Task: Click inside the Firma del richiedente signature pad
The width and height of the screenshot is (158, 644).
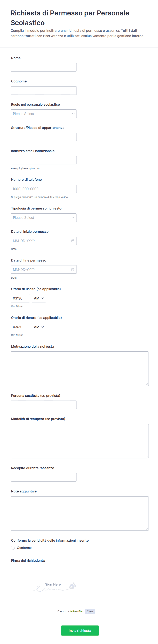Action: point(53,587)
